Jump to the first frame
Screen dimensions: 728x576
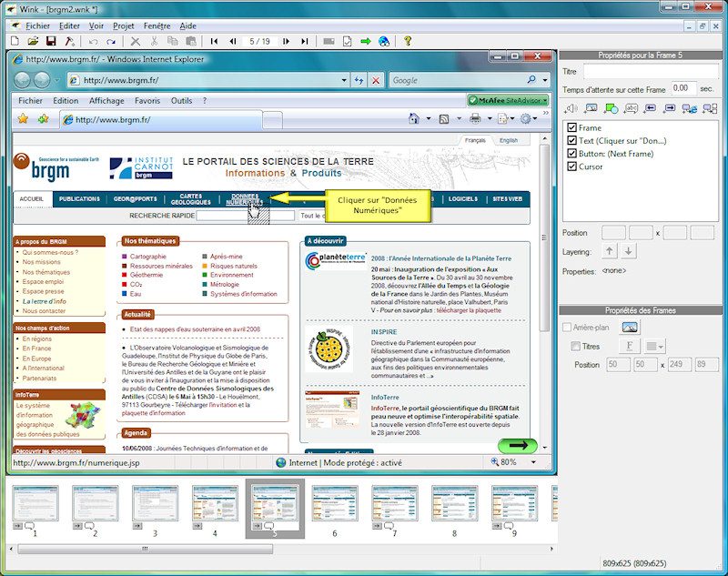point(214,41)
